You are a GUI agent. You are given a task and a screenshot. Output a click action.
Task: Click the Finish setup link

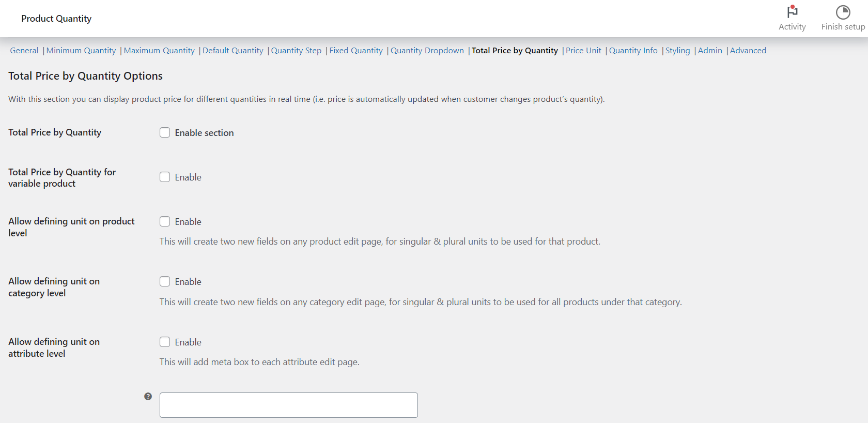coord(843,26)
